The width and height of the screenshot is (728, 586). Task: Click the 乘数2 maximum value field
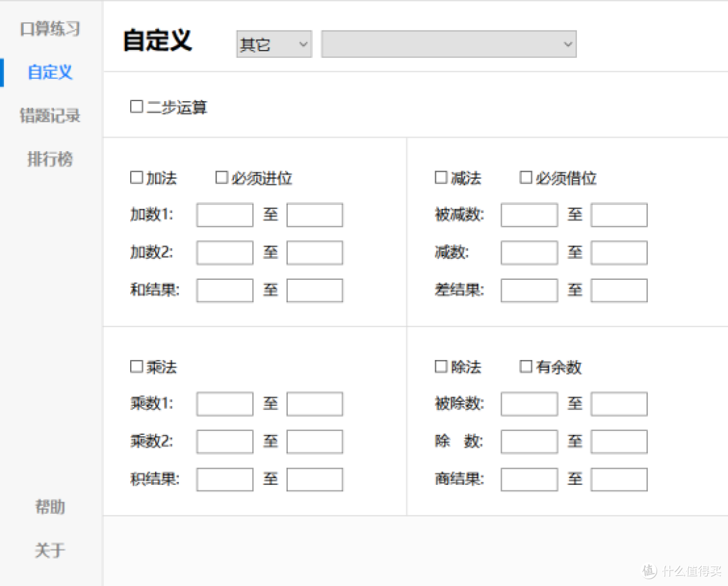click(315, 442)
